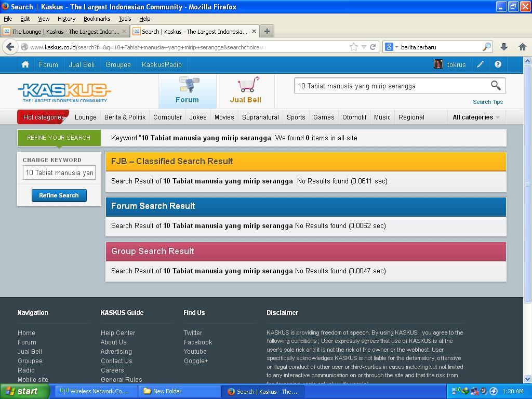Switch to The Lounge tab
532x399 pixels.
pyautogui.click(x=65, y=31)
